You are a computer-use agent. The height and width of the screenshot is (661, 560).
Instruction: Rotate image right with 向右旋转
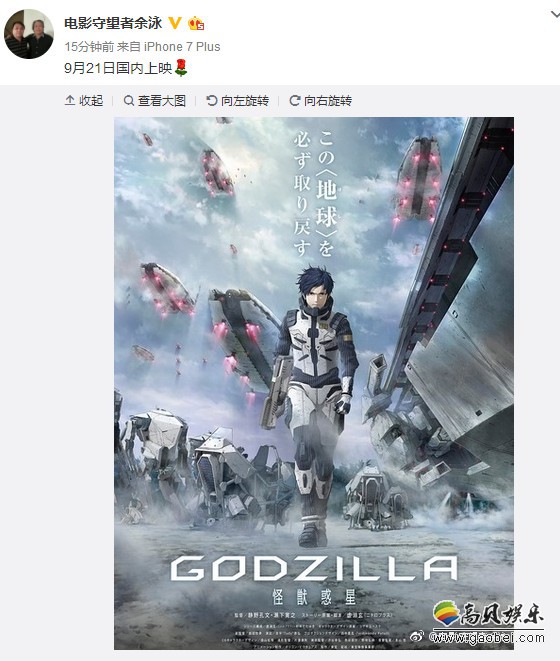(x=320, y=100)
